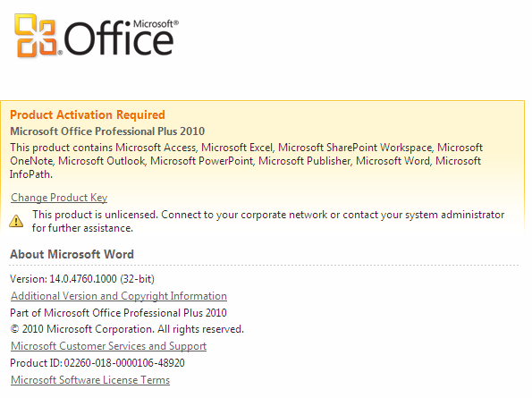
Task: Click the yellow warning triangle icon
Action: (x=16, y=221)
